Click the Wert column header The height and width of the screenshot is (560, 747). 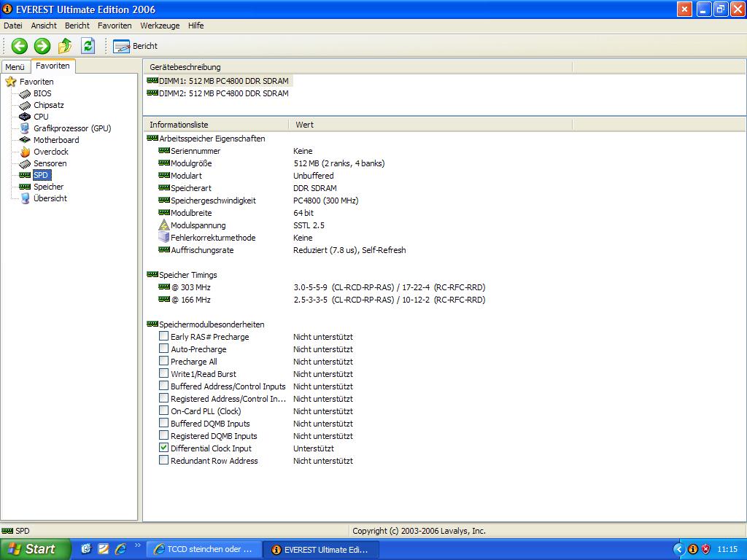(x=430, y=125)
